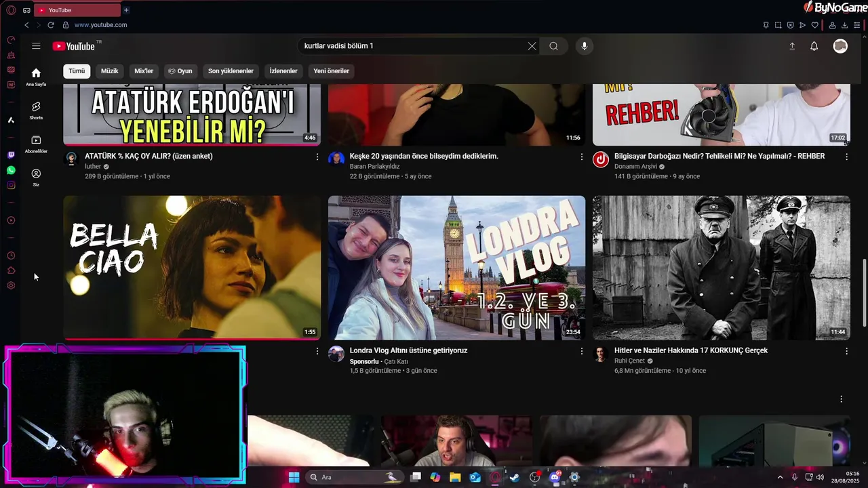Open Hitler ve Naziler video thumbnail
Image resolution: width=868 pixels, height=488 pixels.
click(722, 268)
